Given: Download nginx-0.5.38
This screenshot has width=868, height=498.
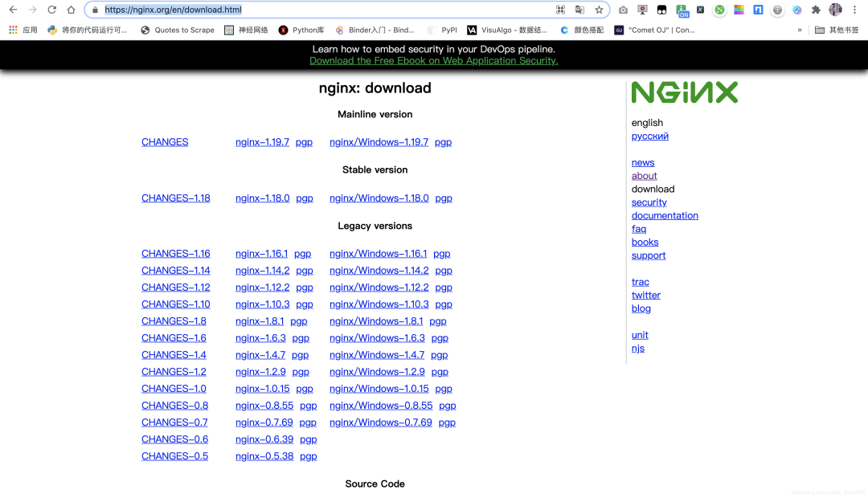Looking at the screenshot, I should coord(264,456).
